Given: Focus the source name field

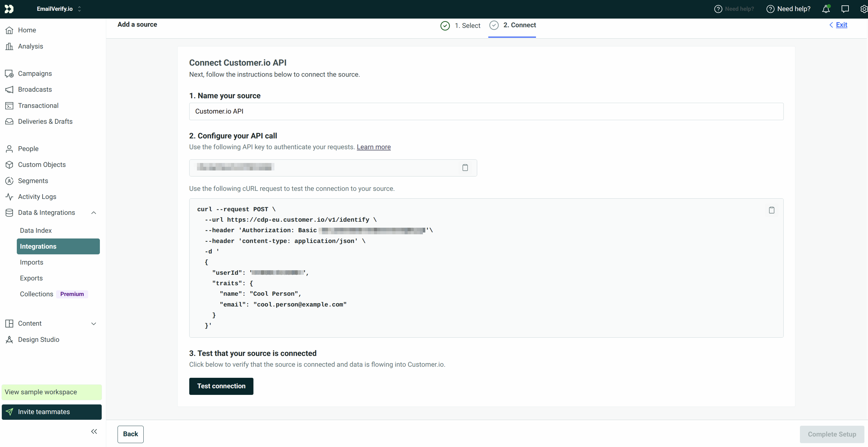Looking at the screenshot, I should 486,111.
